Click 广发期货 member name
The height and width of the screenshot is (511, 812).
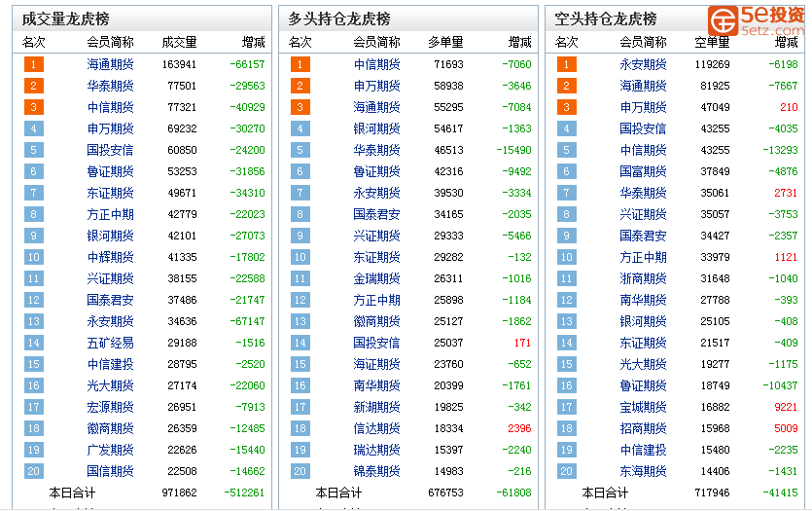click(x=110, y=450)
